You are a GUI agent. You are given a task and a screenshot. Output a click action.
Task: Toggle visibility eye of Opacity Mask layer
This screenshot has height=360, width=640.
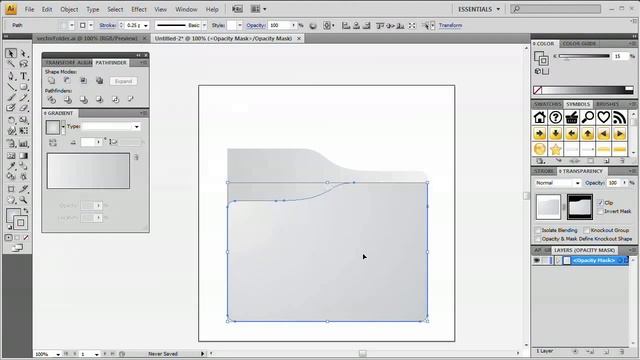click(537, 260)
